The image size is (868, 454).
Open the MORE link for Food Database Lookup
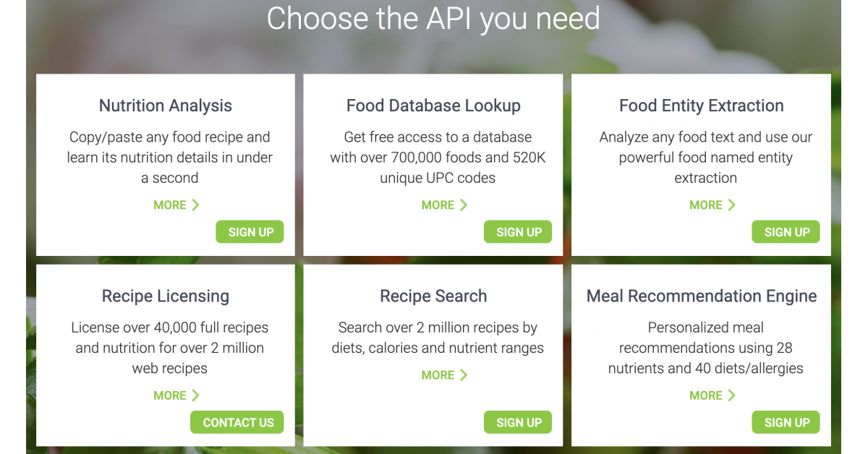pyautogui.click(x=438, y=205)
